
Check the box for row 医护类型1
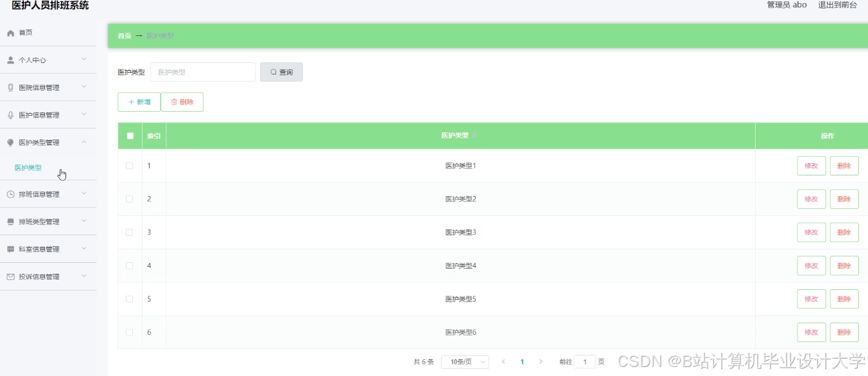coord(130,166)
